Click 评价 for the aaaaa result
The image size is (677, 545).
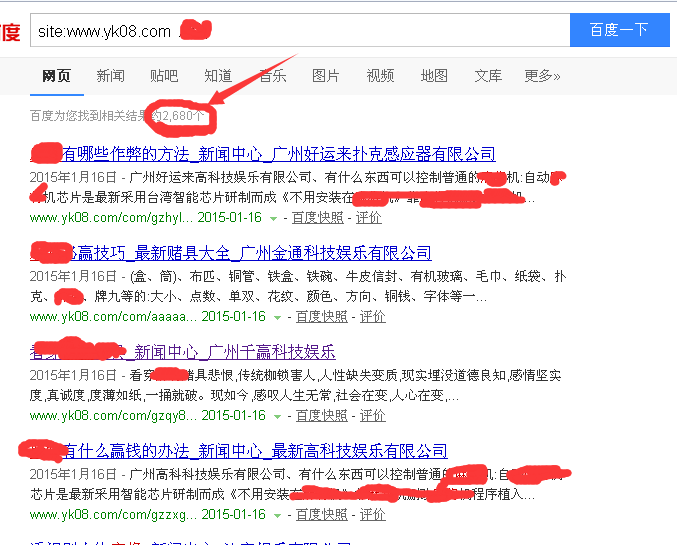(x=373, y=317)
